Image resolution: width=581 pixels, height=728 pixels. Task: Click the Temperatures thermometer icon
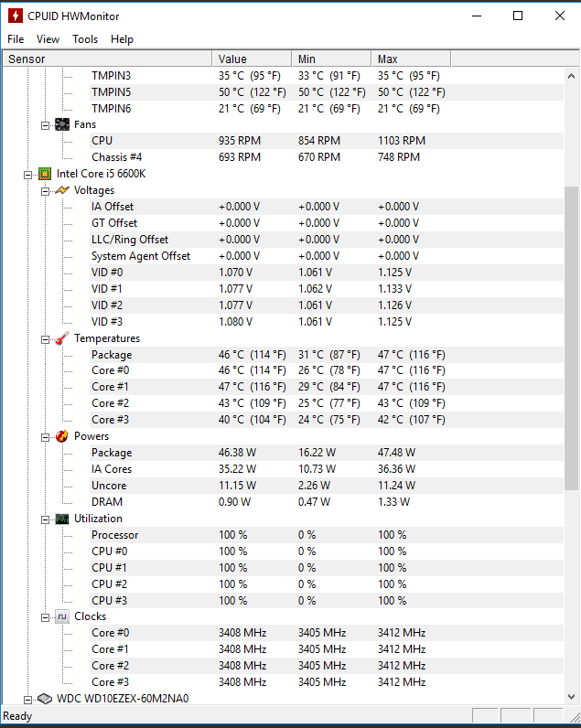(62, 338)
